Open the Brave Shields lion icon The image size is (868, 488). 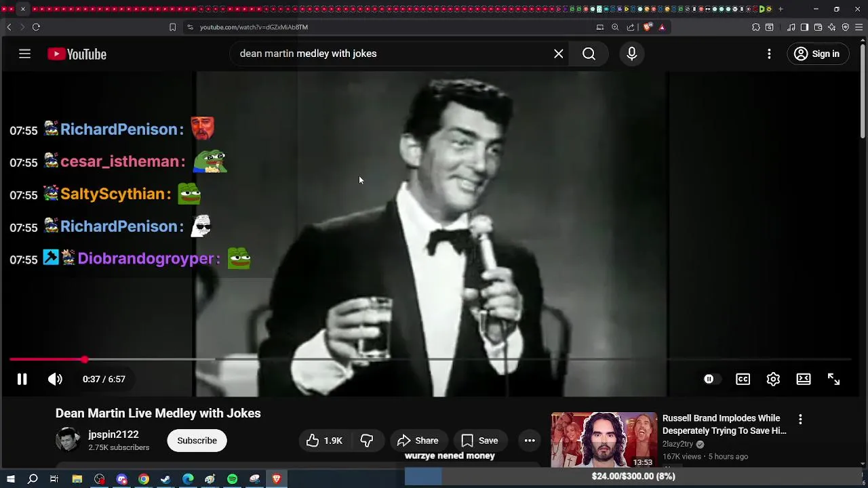pos(647,27)
